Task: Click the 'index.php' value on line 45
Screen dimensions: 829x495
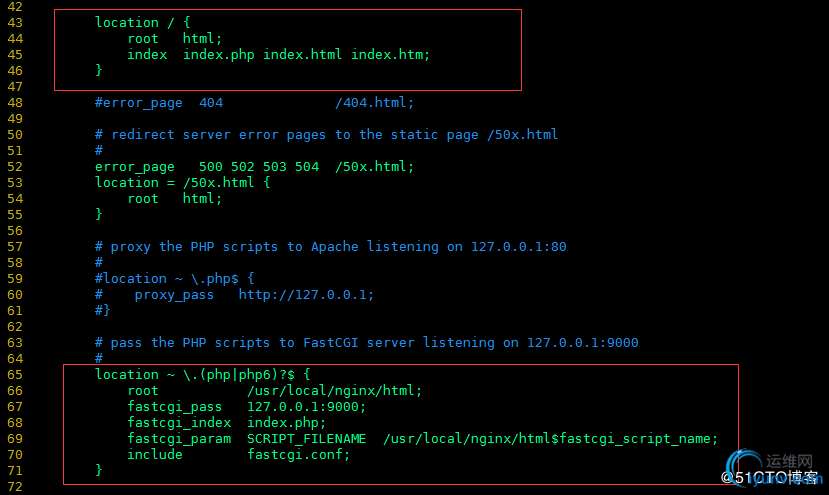Action: [218, 54]
